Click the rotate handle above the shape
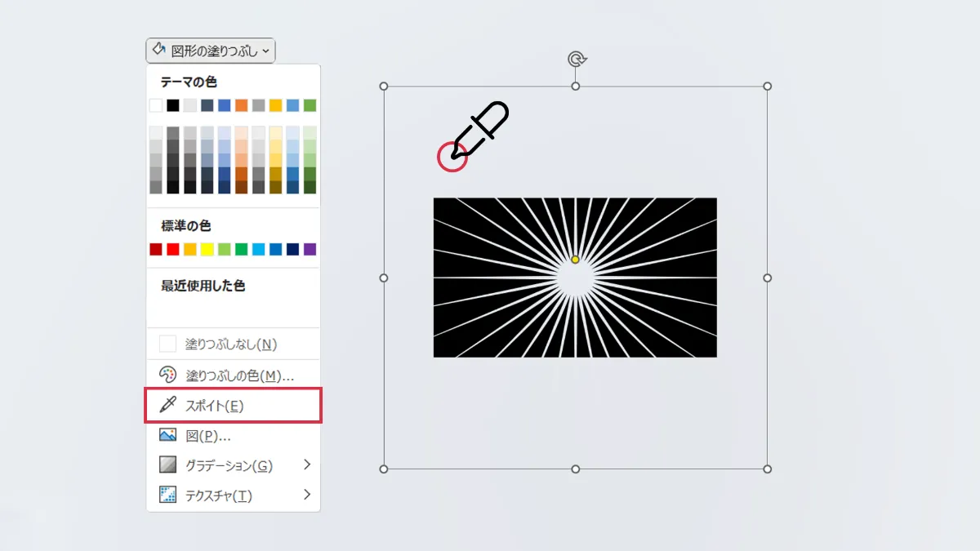 click(x=576, y=59)
